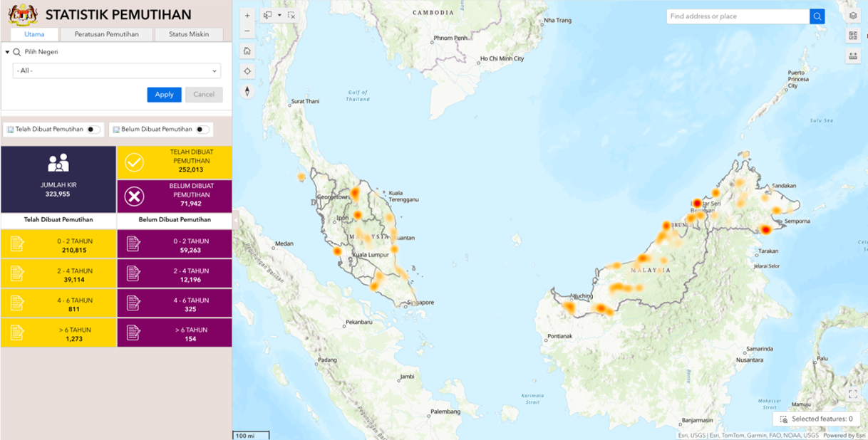The image size is (868, 440).
Task: Open select tool options dropdown arrow
Action: click(279, 15)
